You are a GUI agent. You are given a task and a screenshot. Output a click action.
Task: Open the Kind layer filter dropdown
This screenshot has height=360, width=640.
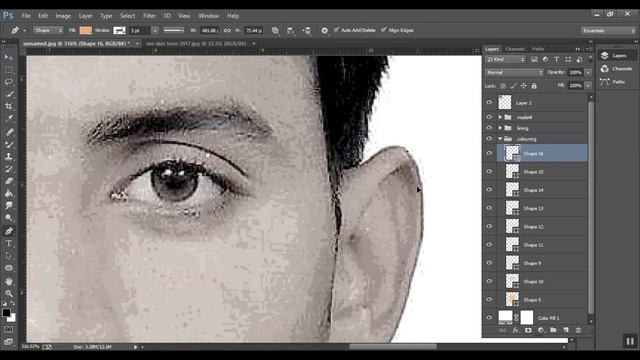tap(505, 60)
